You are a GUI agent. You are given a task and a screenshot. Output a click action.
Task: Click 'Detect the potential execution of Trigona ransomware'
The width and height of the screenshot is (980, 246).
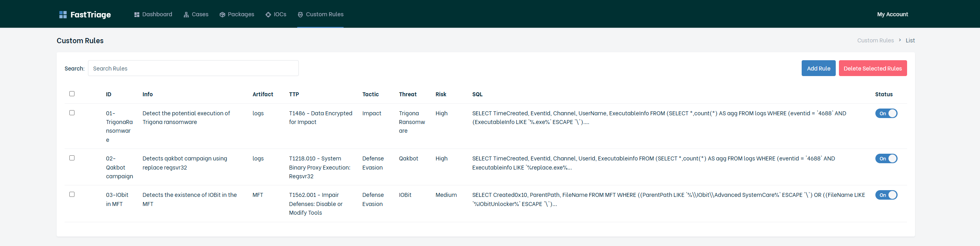pyautogui.click(x=186, y=118)
